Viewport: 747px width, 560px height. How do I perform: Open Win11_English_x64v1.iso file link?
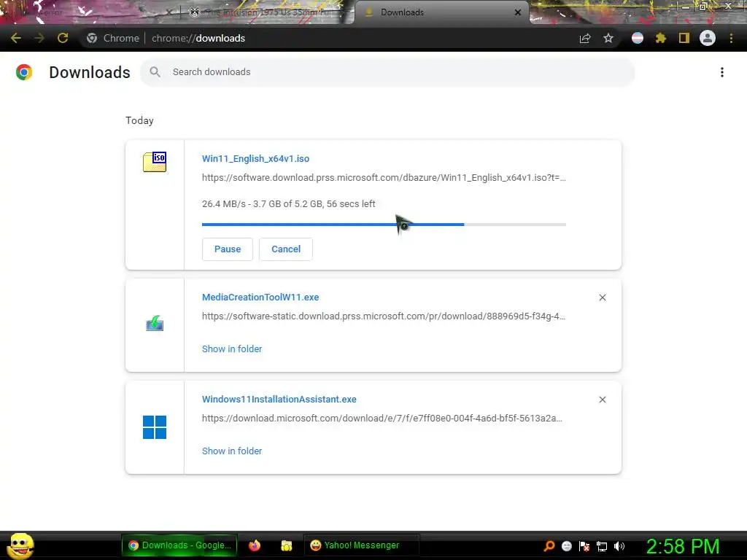255,158
